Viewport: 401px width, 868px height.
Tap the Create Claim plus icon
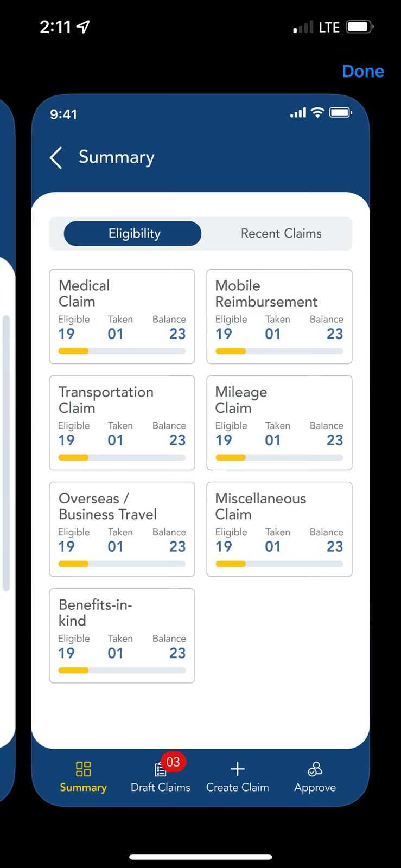point(238,769)
